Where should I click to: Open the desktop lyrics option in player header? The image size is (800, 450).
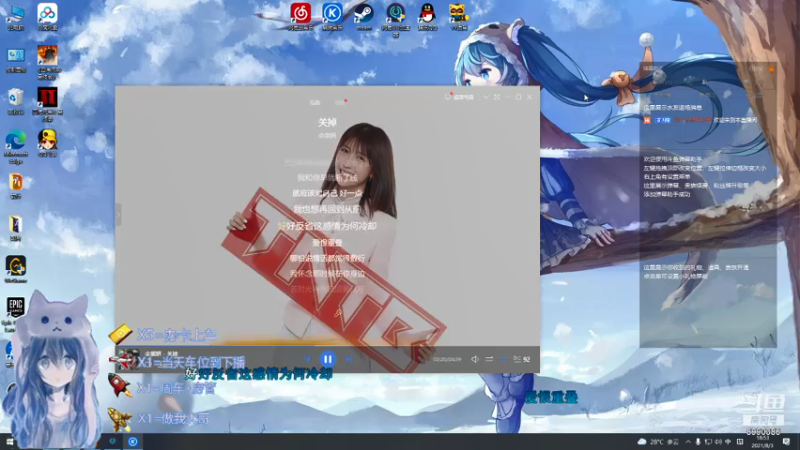(x=459, y=97)
